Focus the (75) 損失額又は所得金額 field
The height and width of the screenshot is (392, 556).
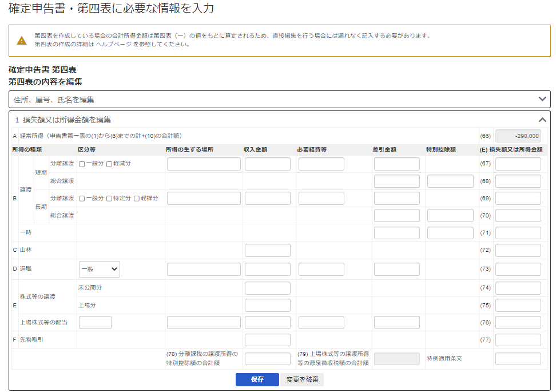coord(518,305)
